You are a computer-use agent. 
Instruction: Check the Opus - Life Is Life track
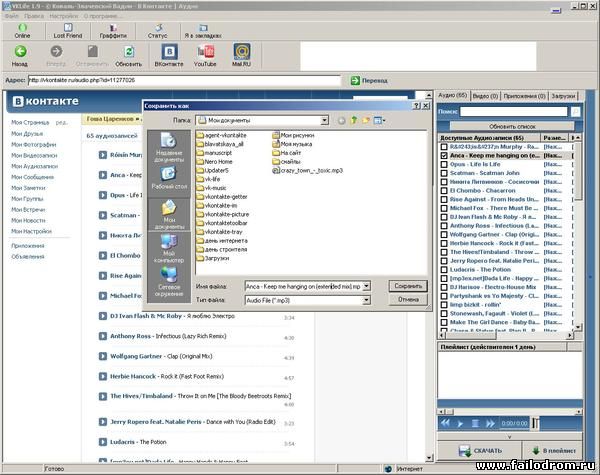[x=444, y=165]
